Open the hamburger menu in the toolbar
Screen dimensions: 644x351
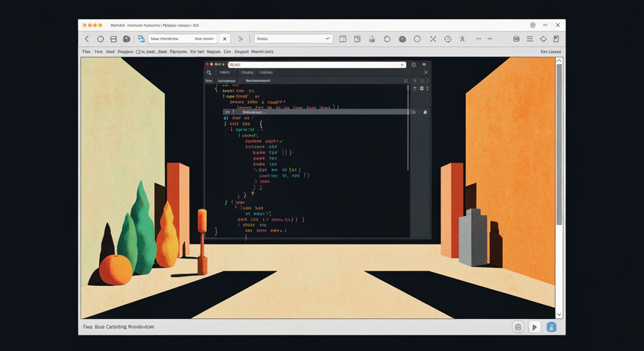[530, 39]
